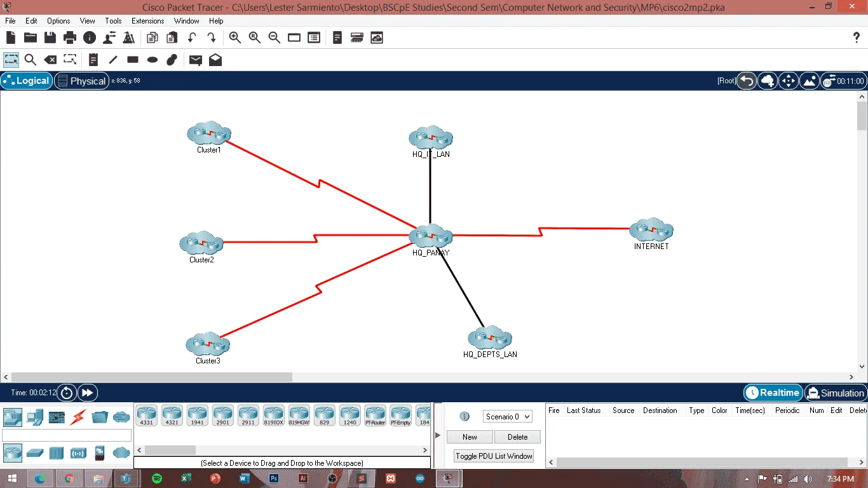Toggle the Select tool in the toolbar
868x488 pixels.
click(11, 60)
